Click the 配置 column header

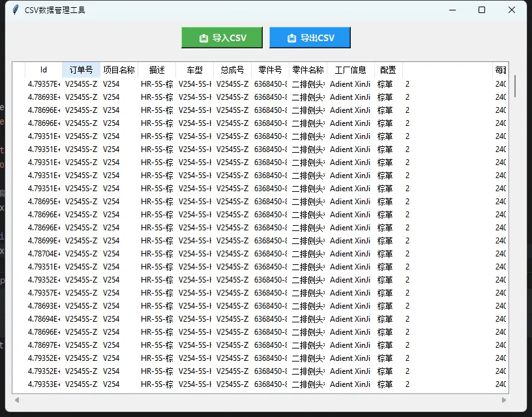coord(388,70)
